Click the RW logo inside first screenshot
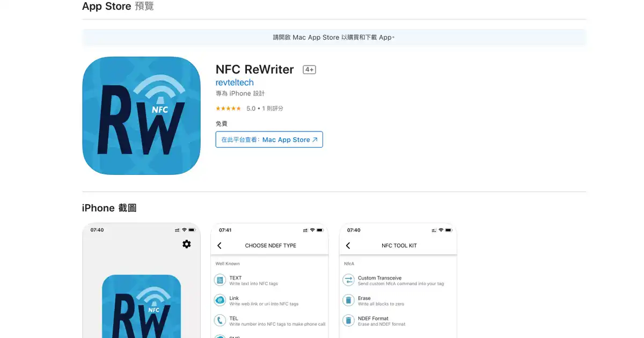Image resolution: width=644 pixels, height=338 pixels. click(141, 306)
